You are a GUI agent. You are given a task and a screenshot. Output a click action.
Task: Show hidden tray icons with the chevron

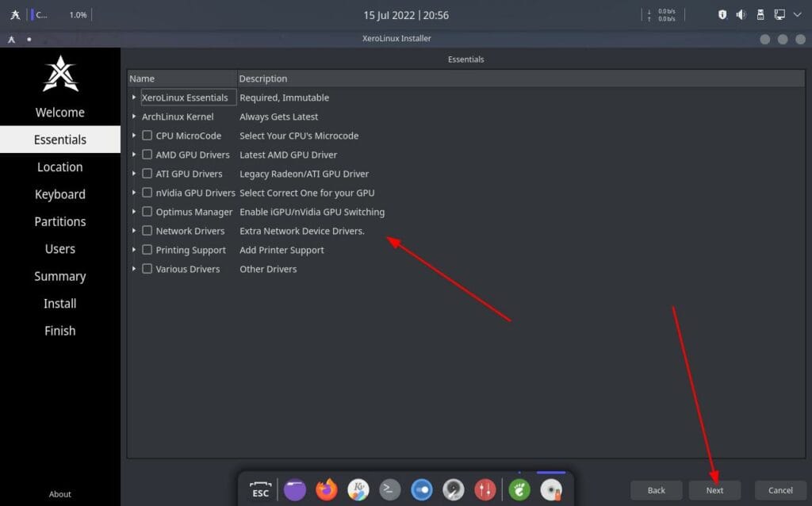pyautogui.click(x=798, y=14)
